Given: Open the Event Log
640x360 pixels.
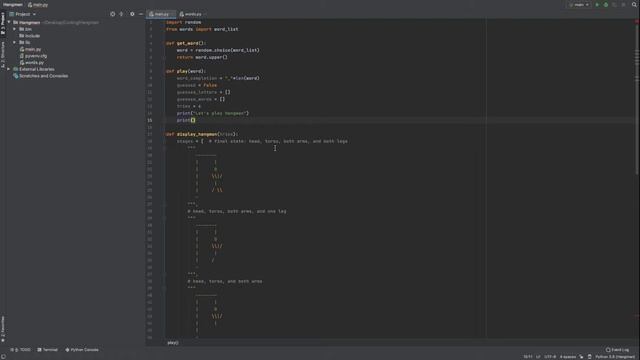Looking at the screenshot, I should [617, 350].
